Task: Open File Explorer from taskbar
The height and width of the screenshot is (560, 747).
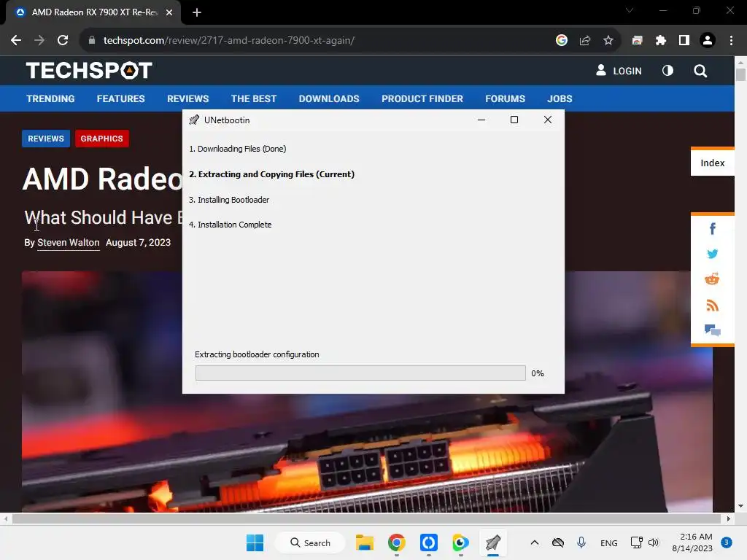Action: click(x=365, y=542)
